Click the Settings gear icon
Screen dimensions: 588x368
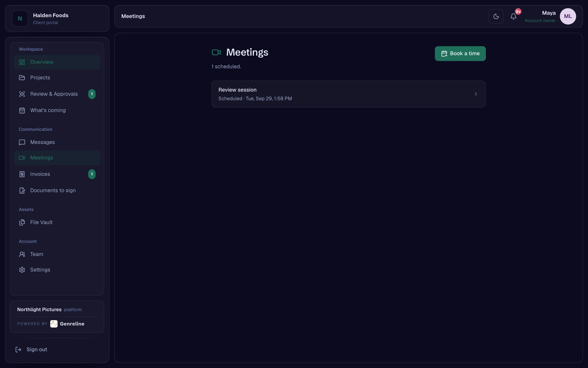click(22, 270)
